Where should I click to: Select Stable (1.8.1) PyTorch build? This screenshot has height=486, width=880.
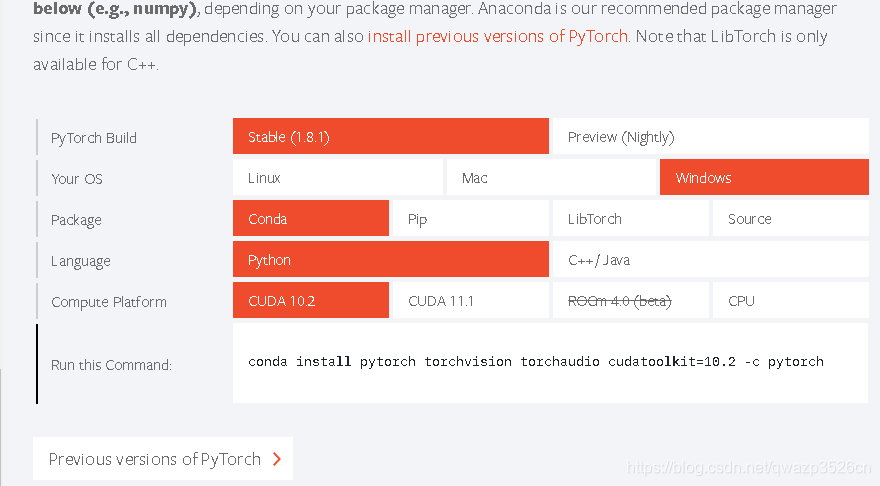(x=391, y=136)
